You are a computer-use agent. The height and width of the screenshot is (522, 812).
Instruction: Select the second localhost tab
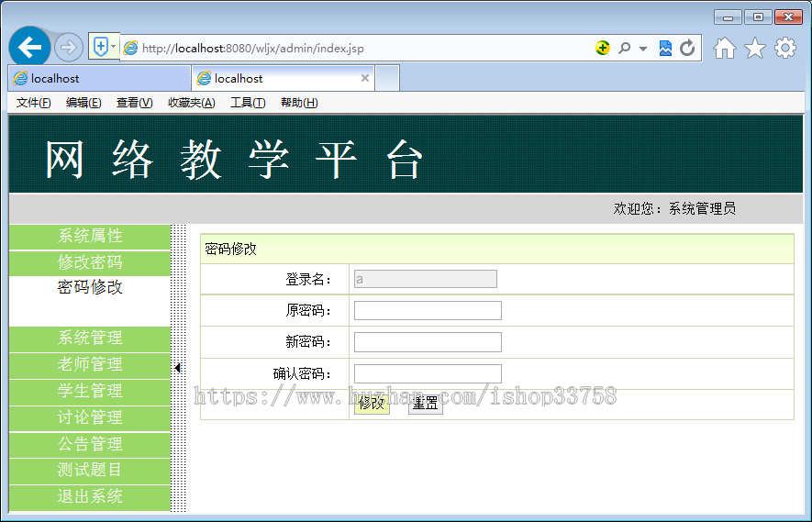coord(283,78)
